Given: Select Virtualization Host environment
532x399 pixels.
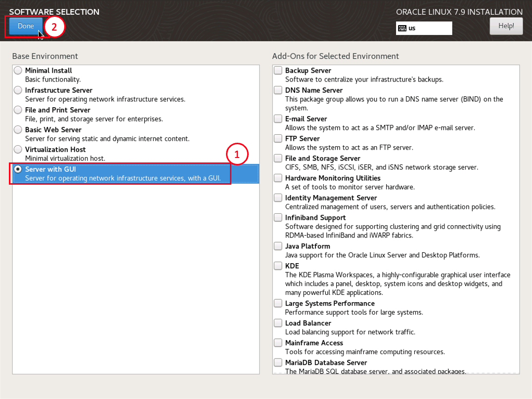Looking at the screenshot, I should [x=18, y=150].
